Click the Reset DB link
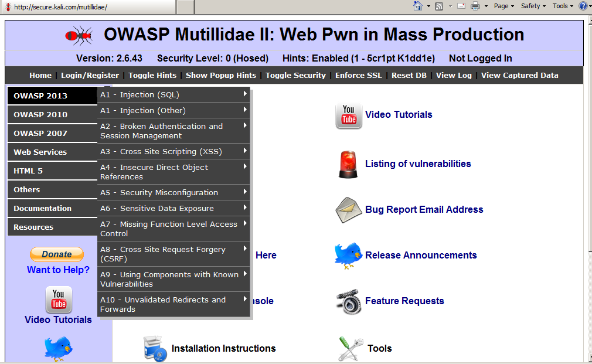Image resolution: width=592 pixels, height=364 pixels. tap(409, 76)
